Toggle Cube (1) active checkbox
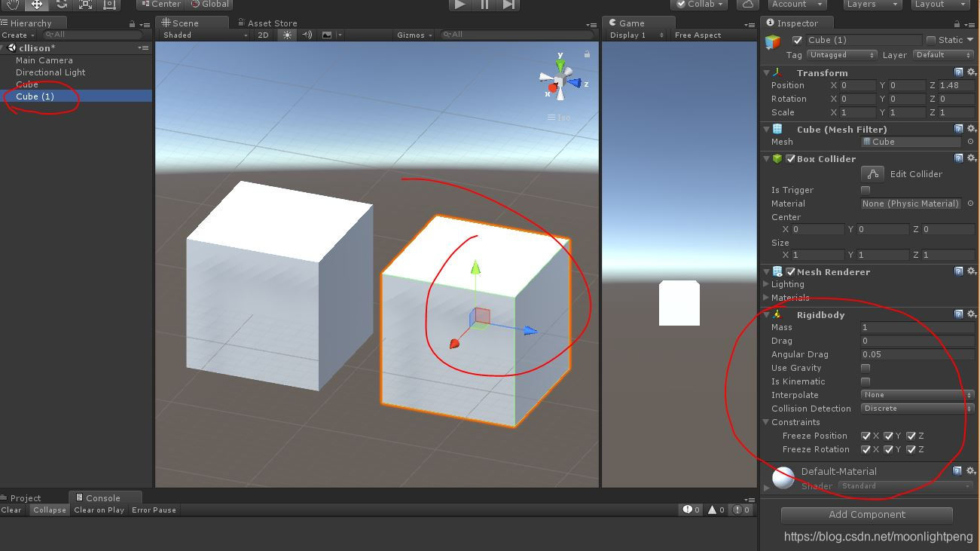The image size is (980, 551). coord(797,40)
